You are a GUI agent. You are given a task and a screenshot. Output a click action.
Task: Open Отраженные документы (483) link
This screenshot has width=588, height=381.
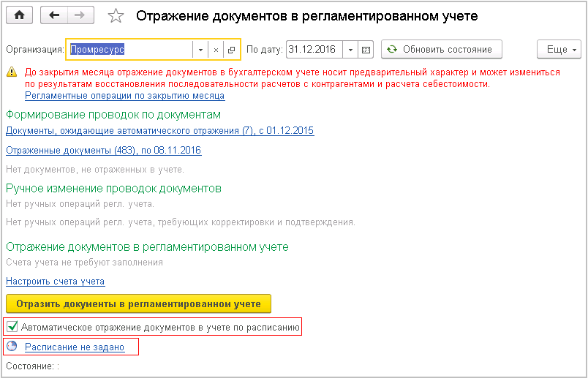[104, 151]
